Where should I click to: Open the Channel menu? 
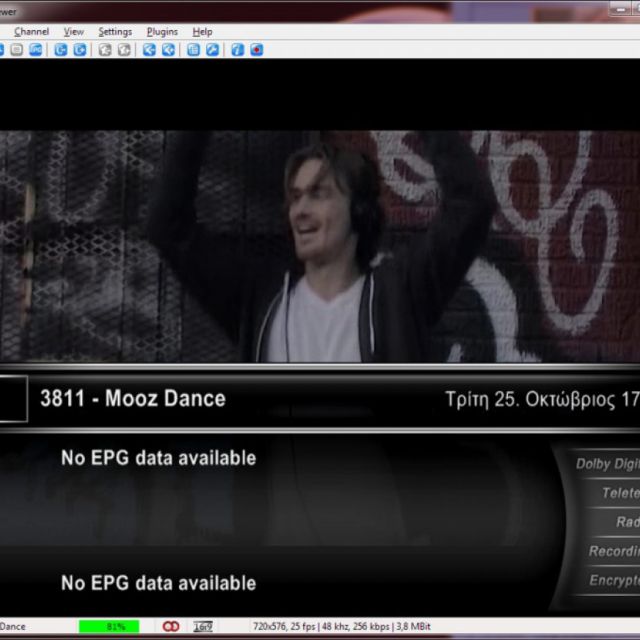[x=31, y=31]
